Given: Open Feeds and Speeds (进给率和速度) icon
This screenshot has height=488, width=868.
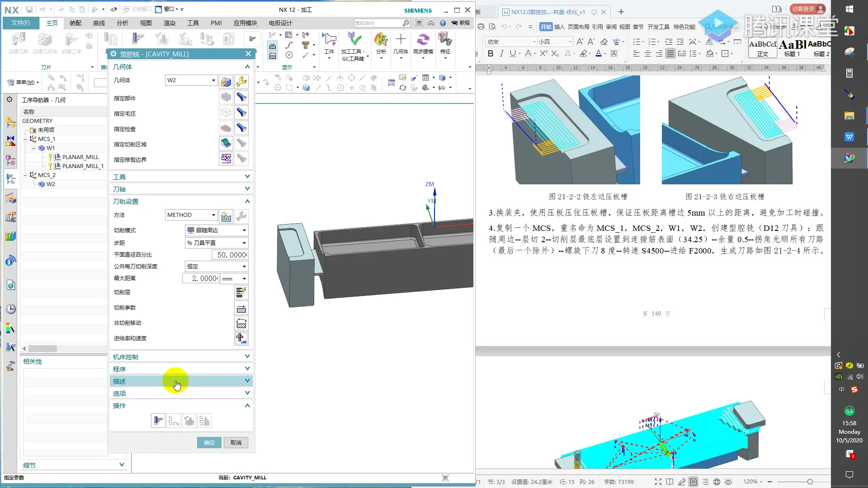Looking at the screenshot, I should pos(241,338).
